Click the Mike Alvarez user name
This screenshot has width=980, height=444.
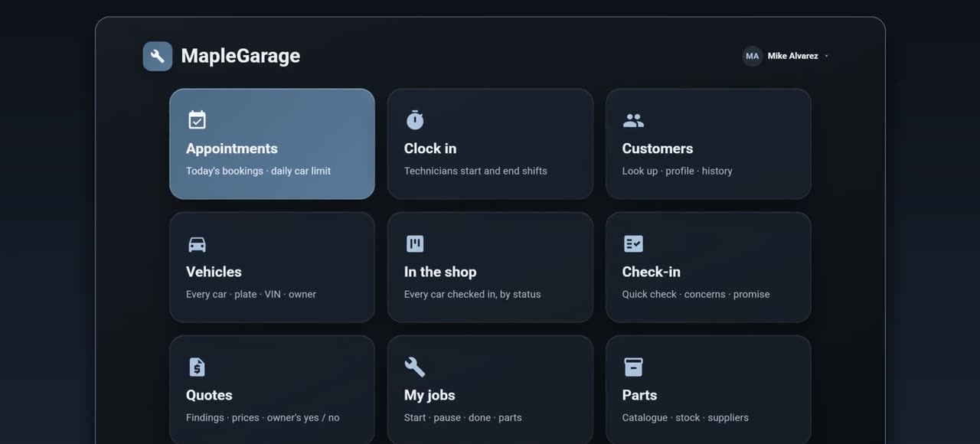792,56
